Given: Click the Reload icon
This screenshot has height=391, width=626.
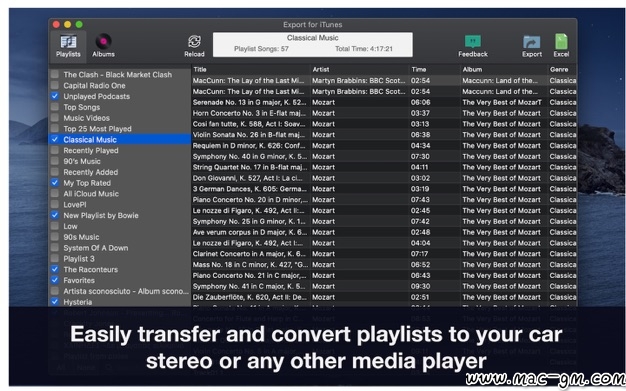Looking at the screenshot, I should pyautogui.click(x=194, y=41).
